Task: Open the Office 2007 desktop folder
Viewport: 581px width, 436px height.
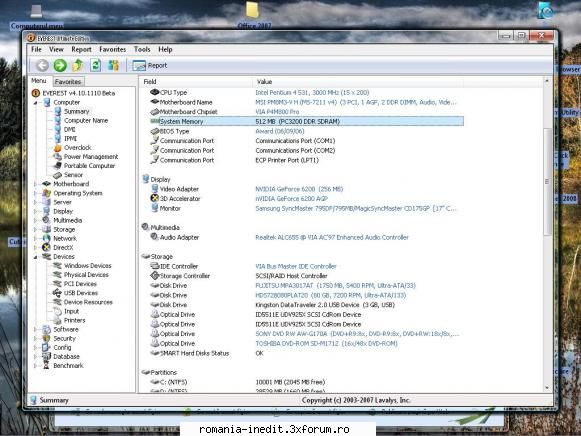Action: point(254,16)
